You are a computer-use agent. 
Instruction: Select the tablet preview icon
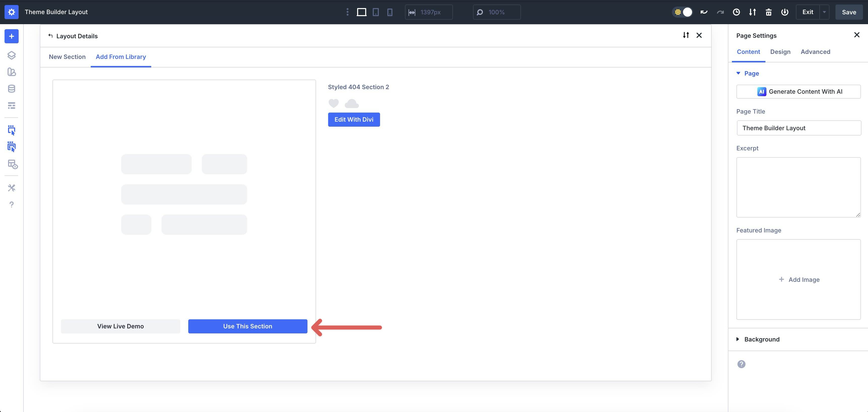[375, 12]
